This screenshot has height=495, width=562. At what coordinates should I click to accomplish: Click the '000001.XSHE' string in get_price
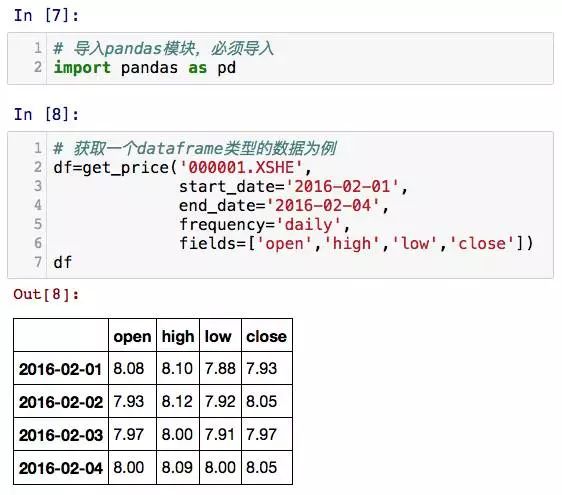[241, 167]
